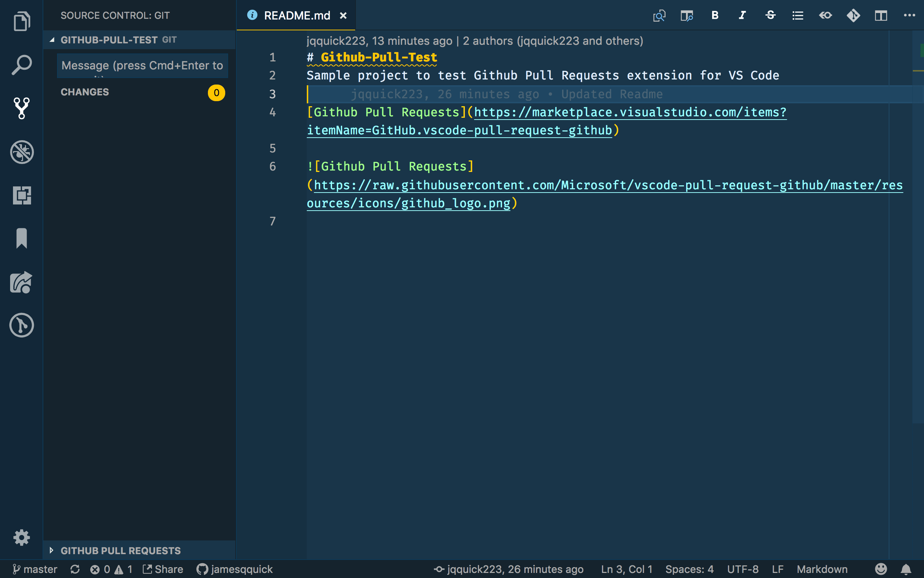Open preview to the side
Image resolution: width=924 pixels, height=578 pixels.
(687, 16)
